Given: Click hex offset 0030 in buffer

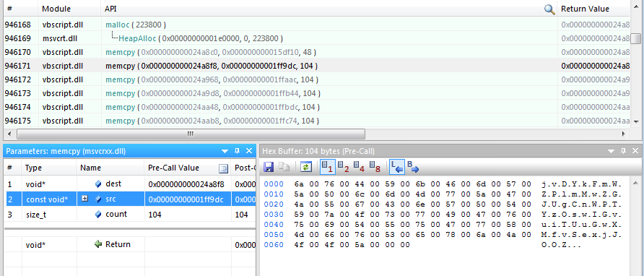Looking at the screenshot, I should point(274,214).
